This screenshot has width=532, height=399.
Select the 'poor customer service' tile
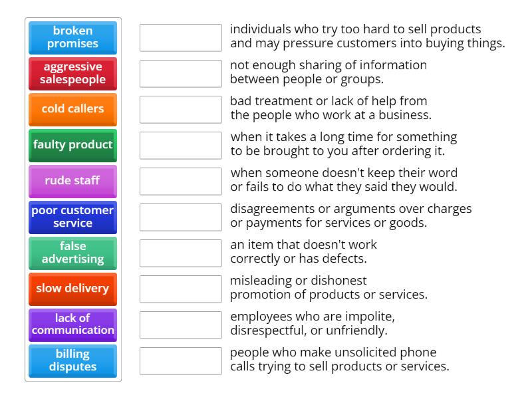click(x=72, y=217)
